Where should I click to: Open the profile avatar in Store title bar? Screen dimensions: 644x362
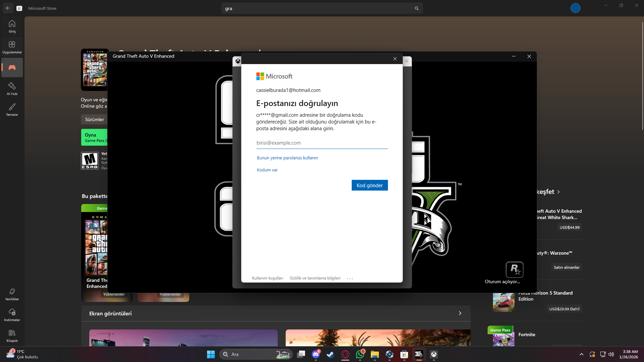[575, 8]
